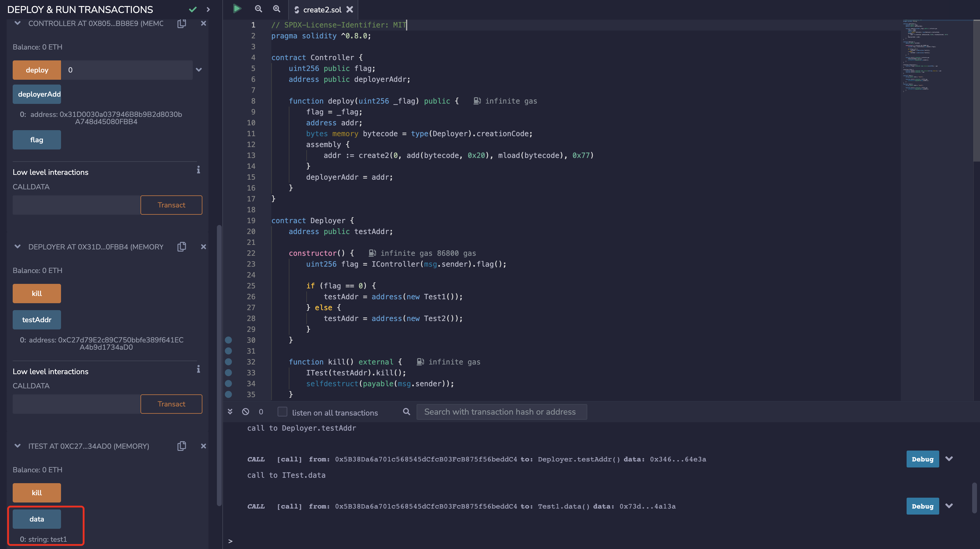Viewport: 980px width, 549px height.
Task: Collapse the Deployer contract instance
Action: pos(18,247)
